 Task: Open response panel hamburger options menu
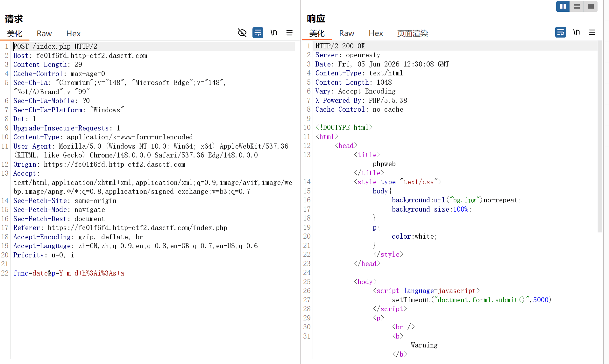coord(592,32)
